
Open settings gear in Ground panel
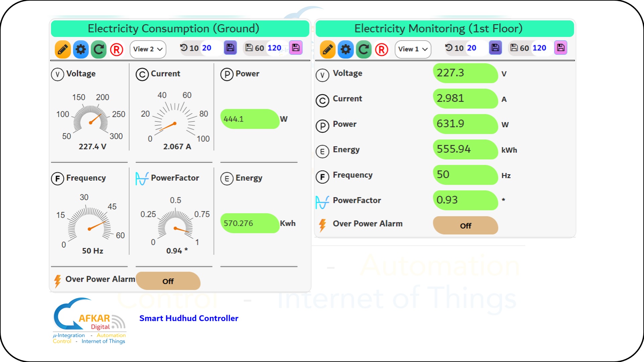(80, 49)
